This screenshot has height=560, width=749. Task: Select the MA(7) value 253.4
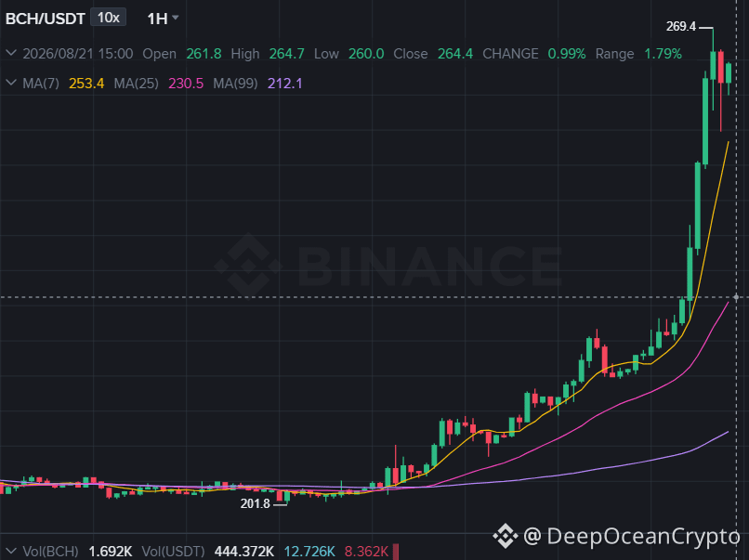click(x=86, y=84)
